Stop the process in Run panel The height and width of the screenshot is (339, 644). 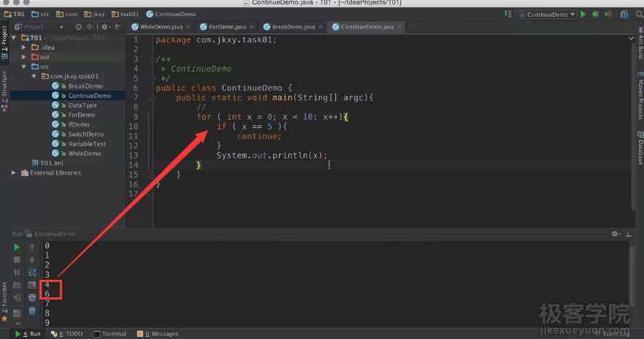tap(17, 259)
